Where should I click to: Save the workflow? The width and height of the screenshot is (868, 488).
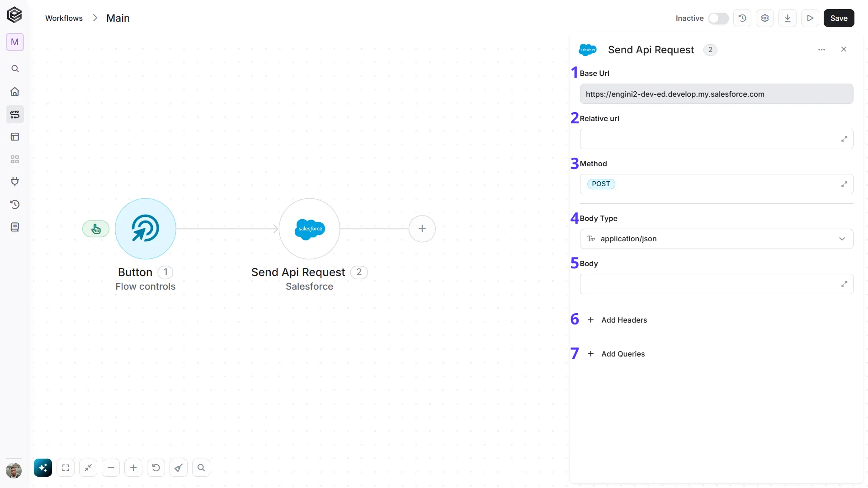[839, 18]
